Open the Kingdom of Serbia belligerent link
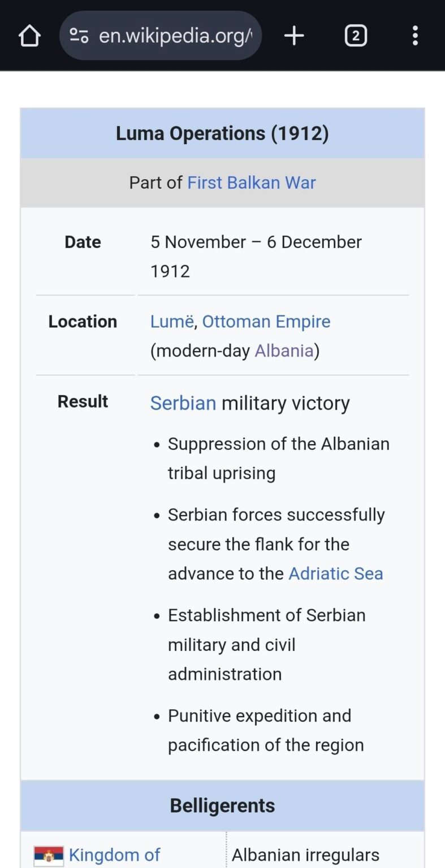This screenshot has height=868, width=445. (115, 854)
